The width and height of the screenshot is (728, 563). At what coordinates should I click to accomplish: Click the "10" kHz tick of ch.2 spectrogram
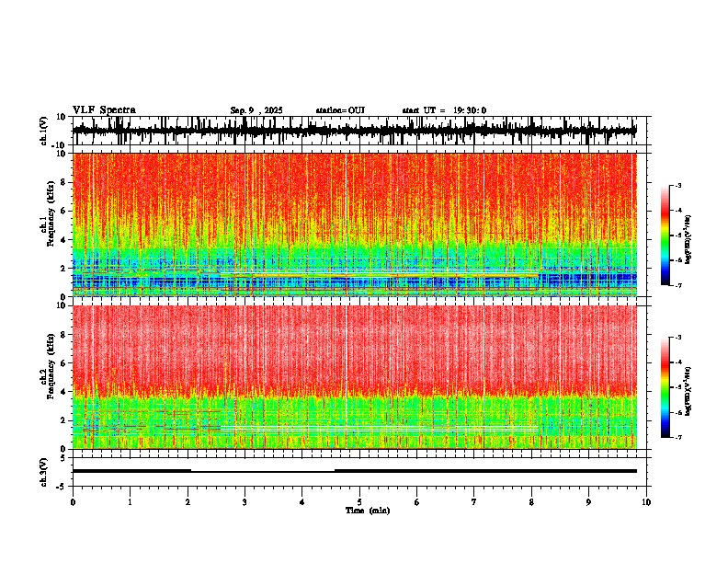click(62, 305)
